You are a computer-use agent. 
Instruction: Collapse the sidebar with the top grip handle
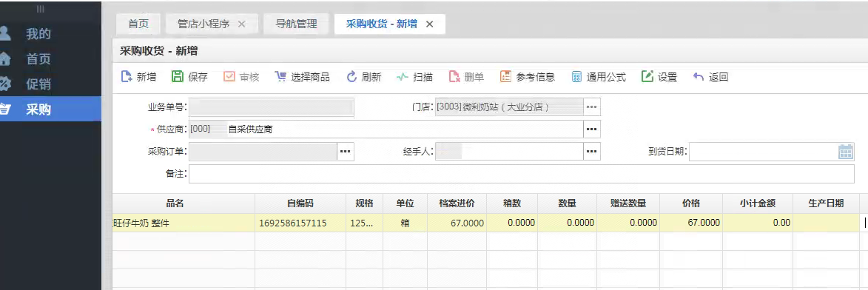click(40, 9)
